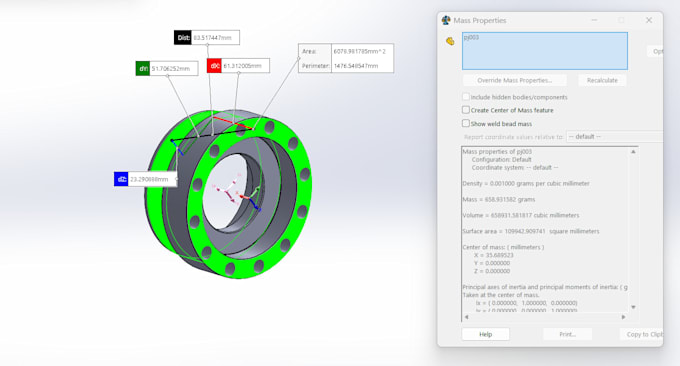Click the Mass properties of pj003 heading line
Screen dimensions: 680x366
pos(497,151)
